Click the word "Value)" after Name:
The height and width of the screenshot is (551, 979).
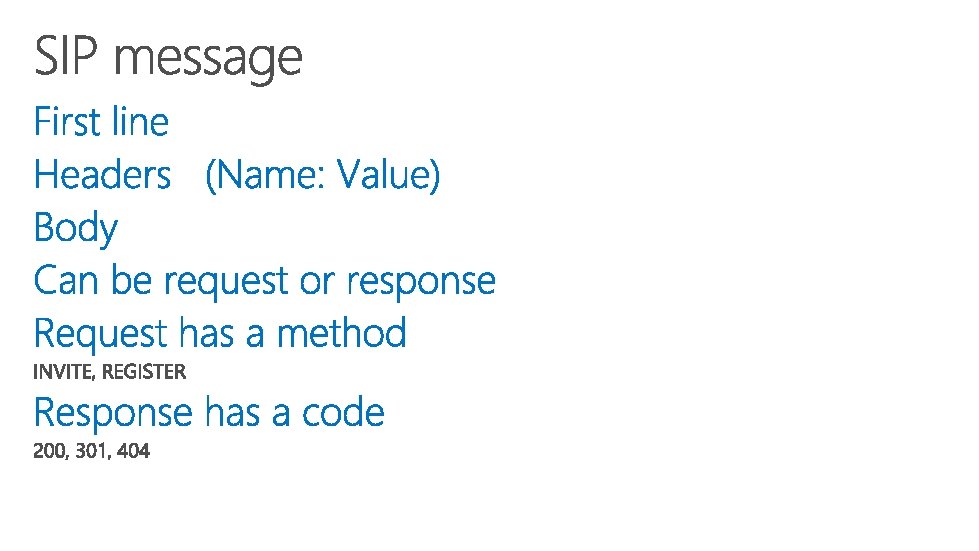click(388, 176)
